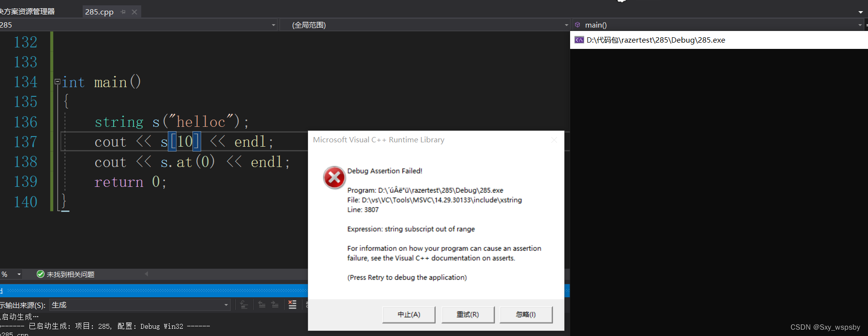The width and height of the screenshot is (868, 336).
Task: Click the green check no-issues status icon
Action: coord(41,274)
